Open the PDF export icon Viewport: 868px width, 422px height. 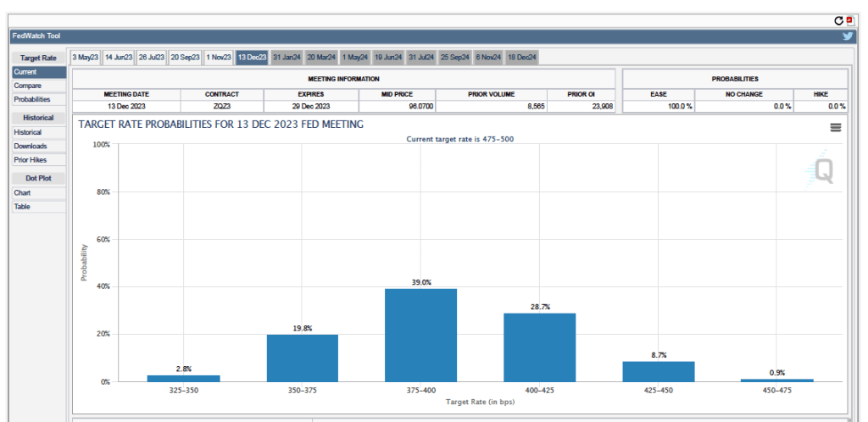point(849,20)
